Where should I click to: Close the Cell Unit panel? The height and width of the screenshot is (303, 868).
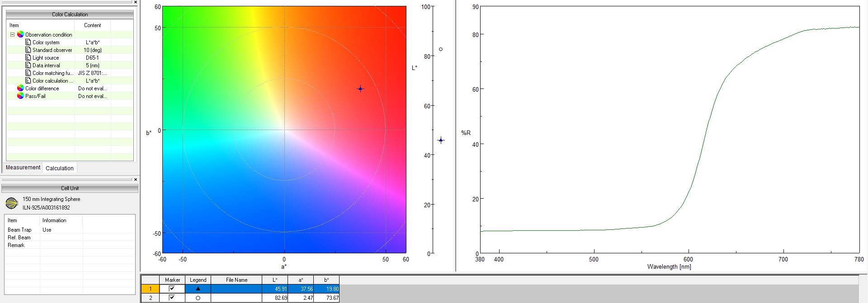136,179
